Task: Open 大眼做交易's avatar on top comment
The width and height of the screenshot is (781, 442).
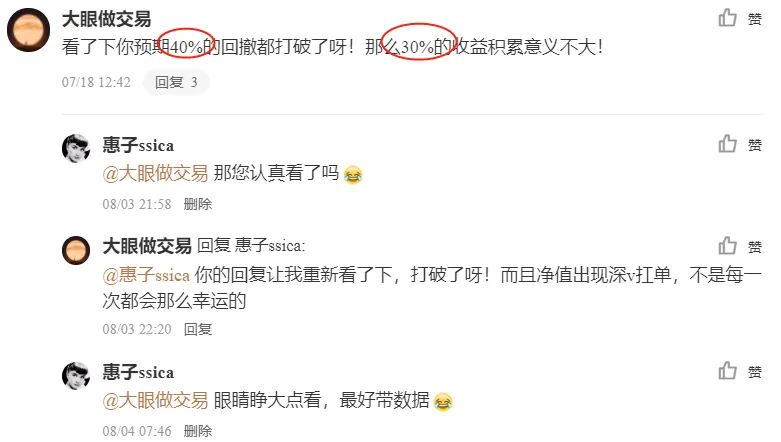Action: [28, 30]
